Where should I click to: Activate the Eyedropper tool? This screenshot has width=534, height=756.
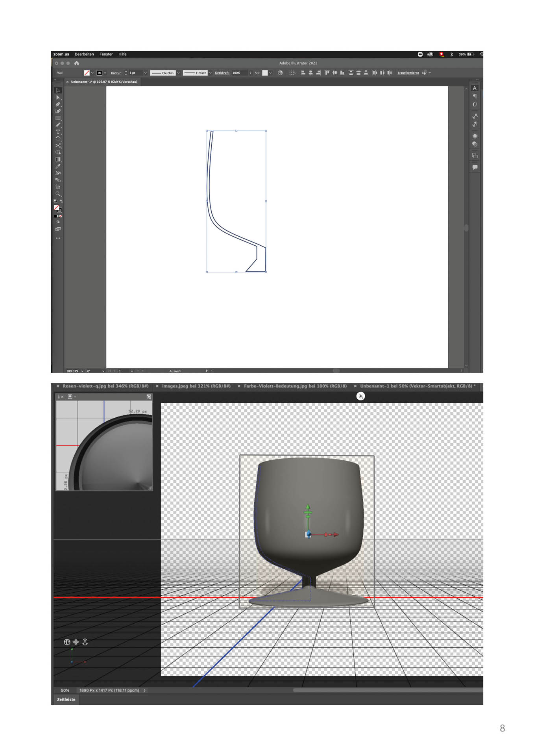[x=58, y=166]
